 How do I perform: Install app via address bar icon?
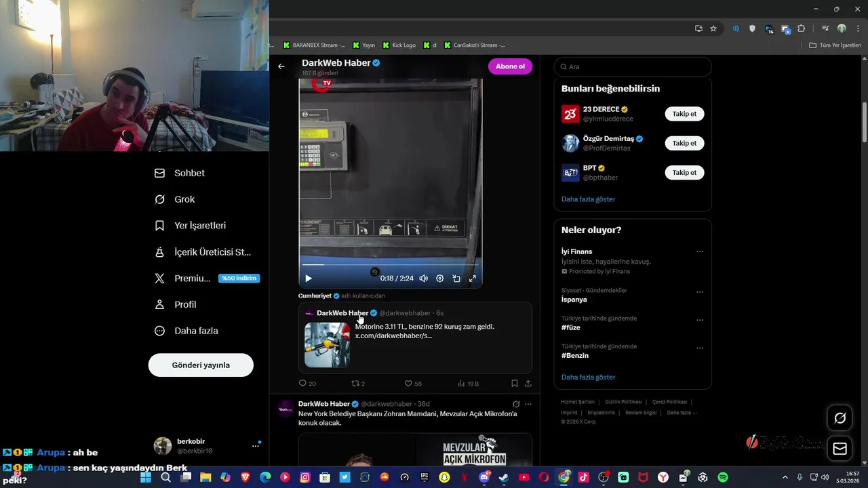click(x=698, y=28)
